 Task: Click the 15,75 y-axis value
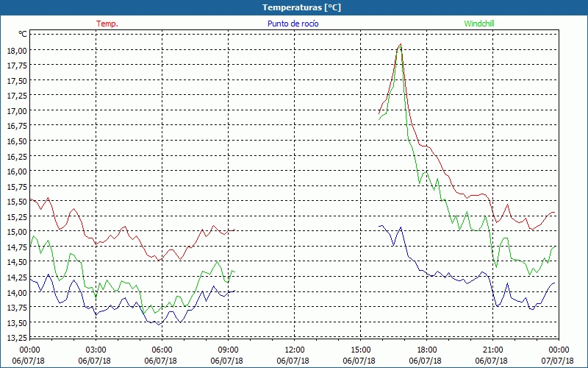coord(17,186)
